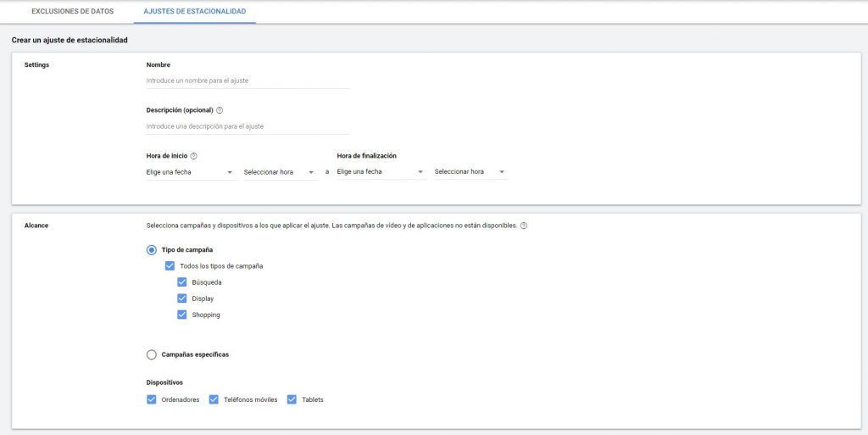Open help icon next to Descripción (opcional)
Image resolution: width=868 pixels, height=435 pixels.
[x=220, y=110]
